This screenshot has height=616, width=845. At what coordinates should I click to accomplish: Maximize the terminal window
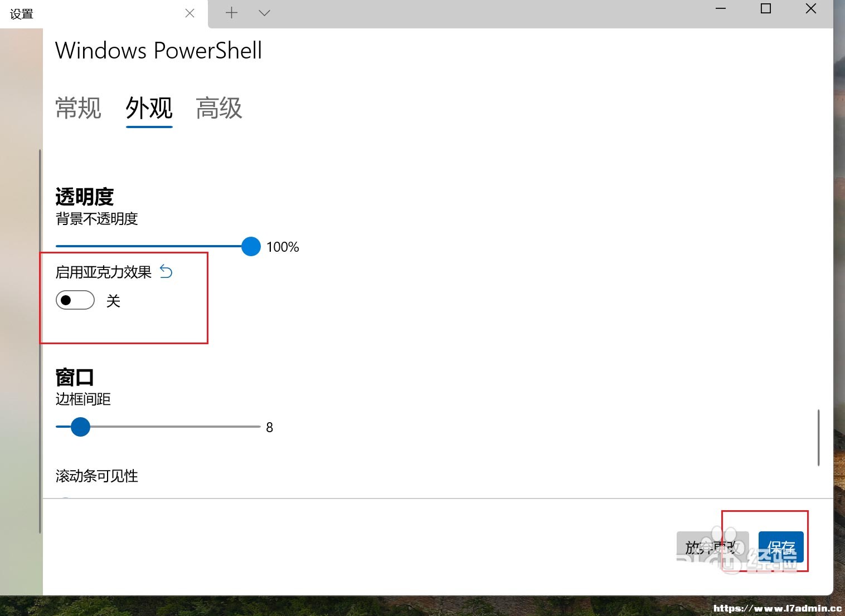(766, 8)
